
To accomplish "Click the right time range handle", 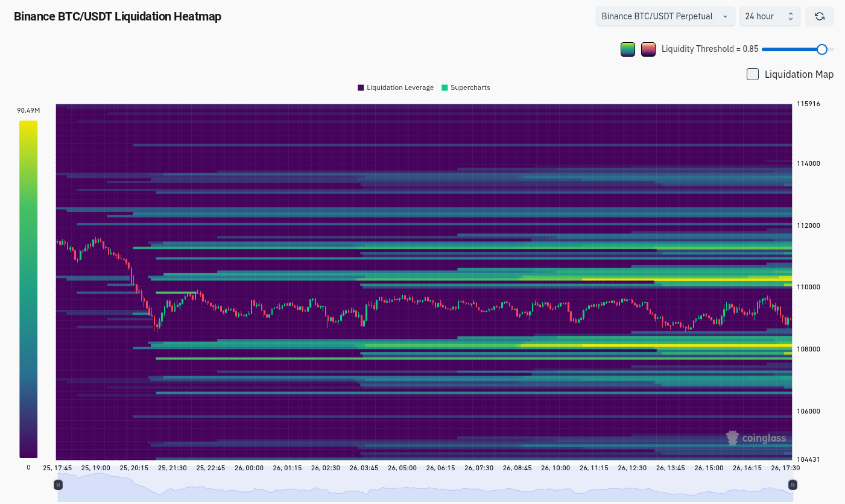I will coord(793,485).
